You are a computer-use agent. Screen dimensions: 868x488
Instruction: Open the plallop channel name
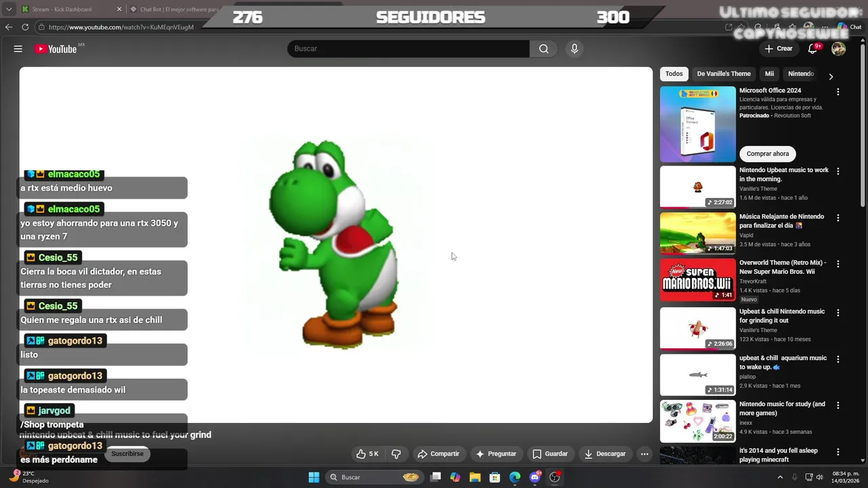click(x=747, y=377)
